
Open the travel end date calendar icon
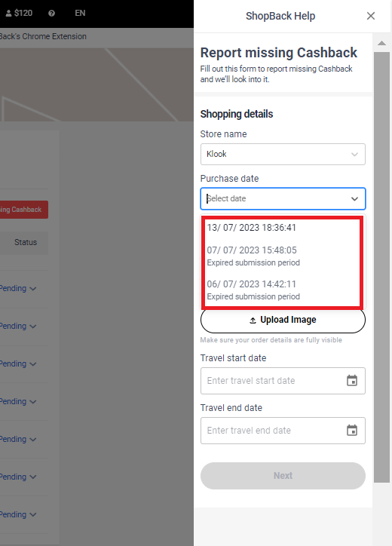(x=352, y=431)
